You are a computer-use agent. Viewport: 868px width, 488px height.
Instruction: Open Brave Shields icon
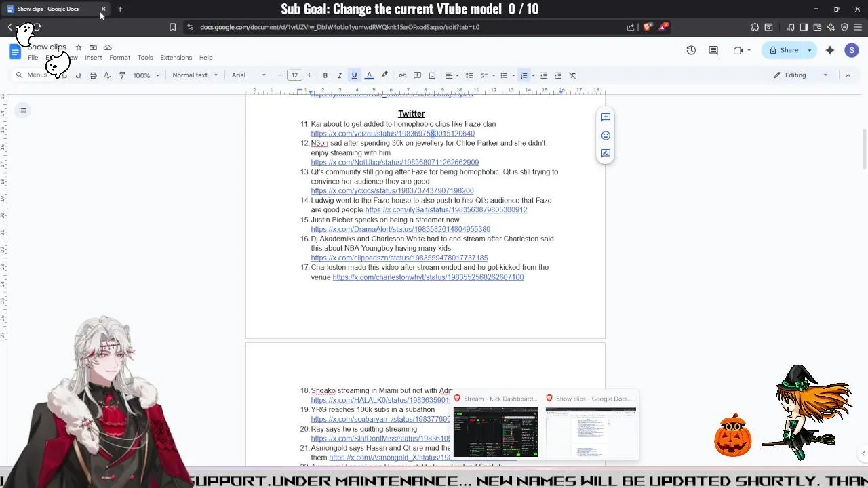click(647, 27)
